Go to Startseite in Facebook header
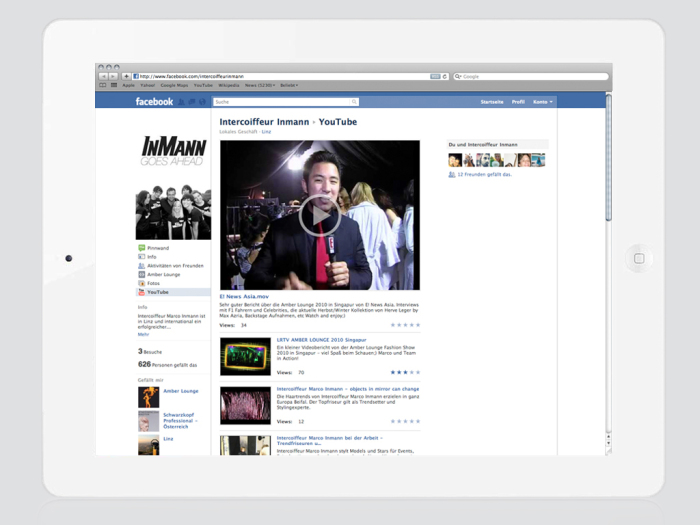This screenshot has width=700, height=525. [492, 102]
